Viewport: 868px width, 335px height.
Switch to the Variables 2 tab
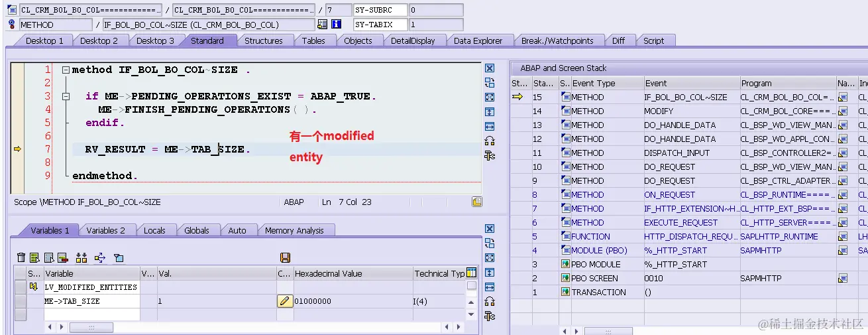pyautogui.click(x=105, y=230)
